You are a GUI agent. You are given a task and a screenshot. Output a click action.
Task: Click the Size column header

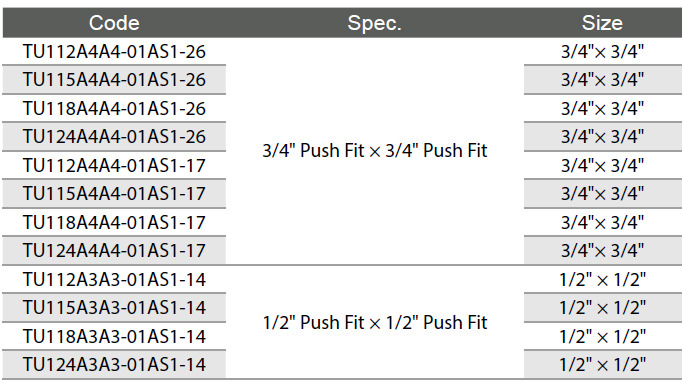602,23
